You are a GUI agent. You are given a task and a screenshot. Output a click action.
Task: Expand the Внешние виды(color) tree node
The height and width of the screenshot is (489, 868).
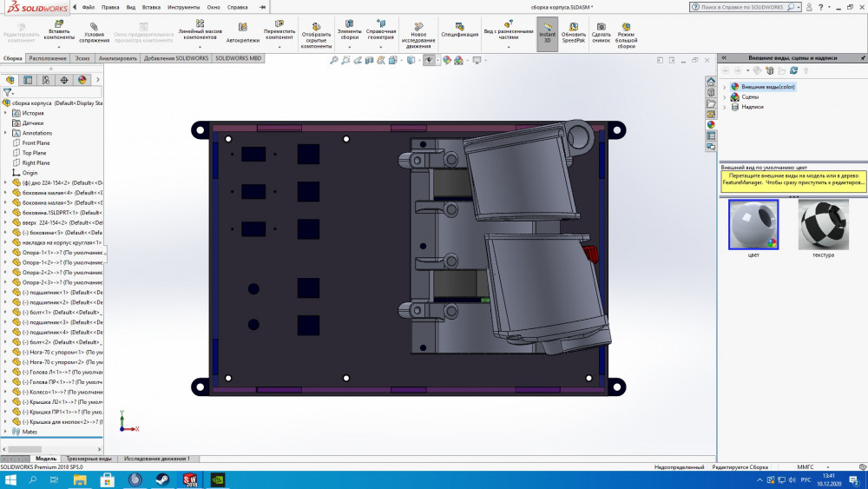725,87
